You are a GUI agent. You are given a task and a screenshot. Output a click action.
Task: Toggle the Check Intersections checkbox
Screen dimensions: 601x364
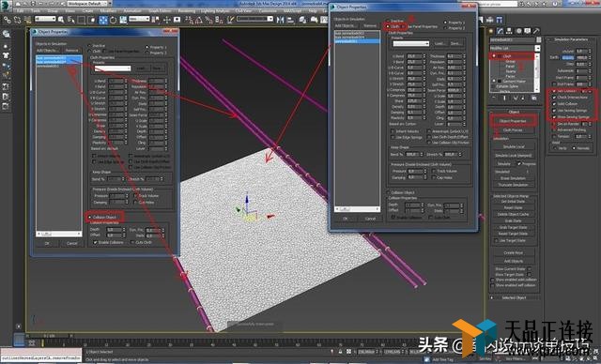click(554, 98)
